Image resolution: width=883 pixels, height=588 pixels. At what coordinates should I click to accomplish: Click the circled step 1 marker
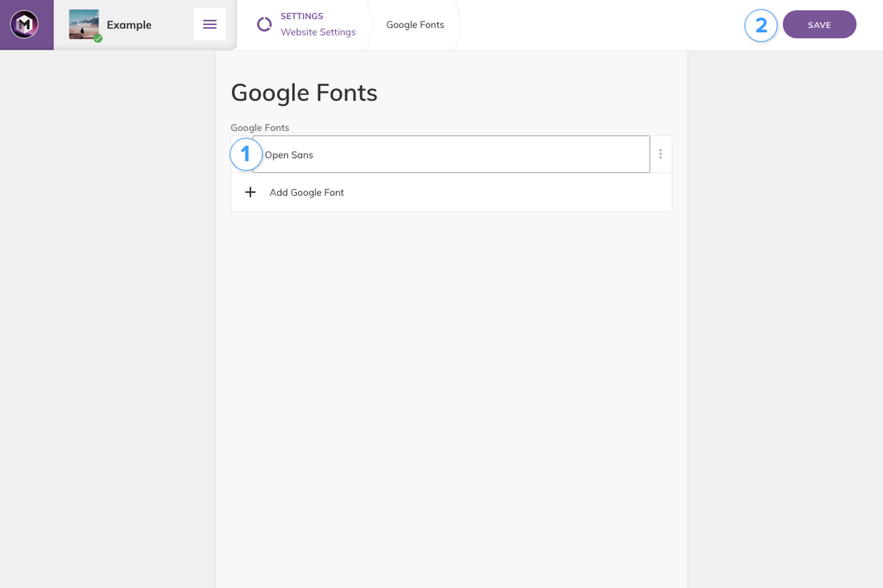tap(245, 154)
